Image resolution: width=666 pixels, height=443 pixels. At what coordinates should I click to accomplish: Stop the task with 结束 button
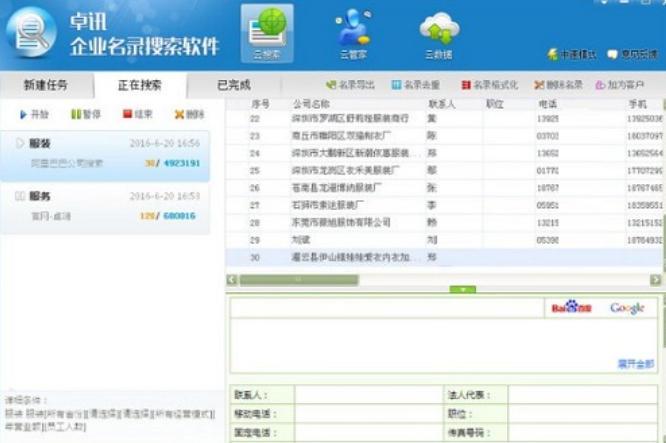pyautogui.click(x=137, y=114)
